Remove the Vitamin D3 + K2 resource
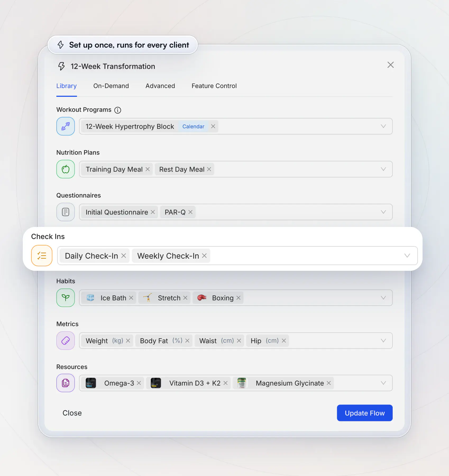The image size is (449, 476). tap(226, 383)
